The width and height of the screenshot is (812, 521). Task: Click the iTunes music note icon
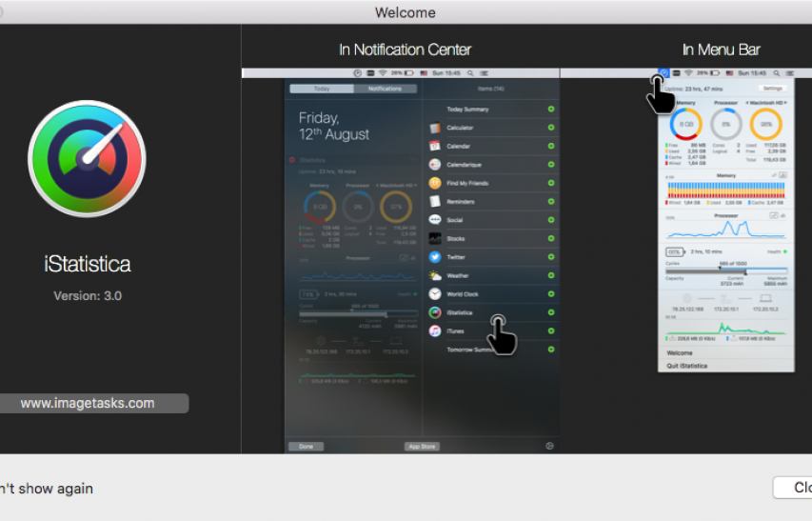click(435, 331)
